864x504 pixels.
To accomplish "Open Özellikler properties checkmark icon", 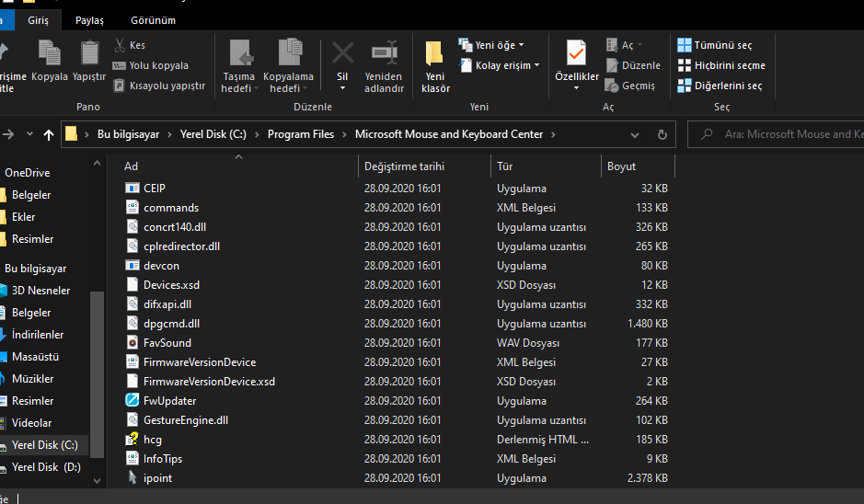I will pos(577,54).
